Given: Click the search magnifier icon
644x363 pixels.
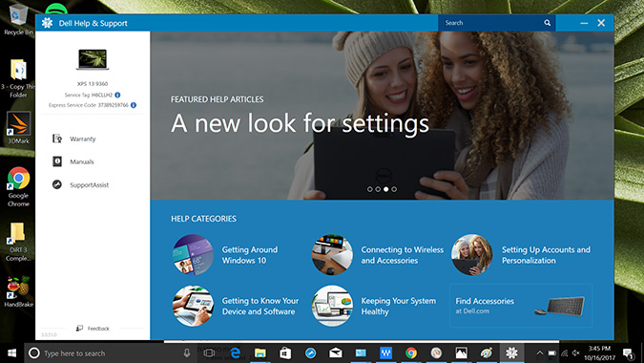Looking at the screenshot, I should coord(547,23).
